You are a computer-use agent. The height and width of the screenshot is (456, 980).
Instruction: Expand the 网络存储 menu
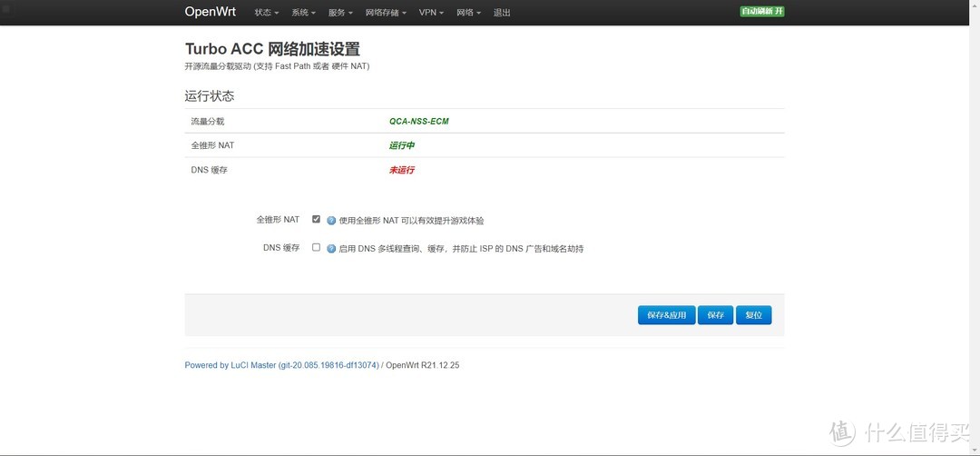387,13
